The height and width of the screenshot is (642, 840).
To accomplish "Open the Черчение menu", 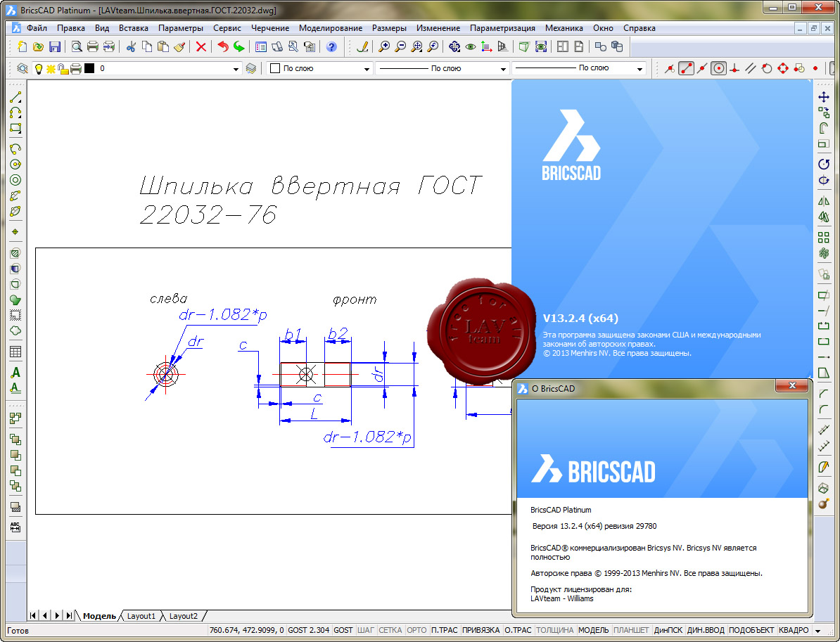I will [x=270, y=28].
